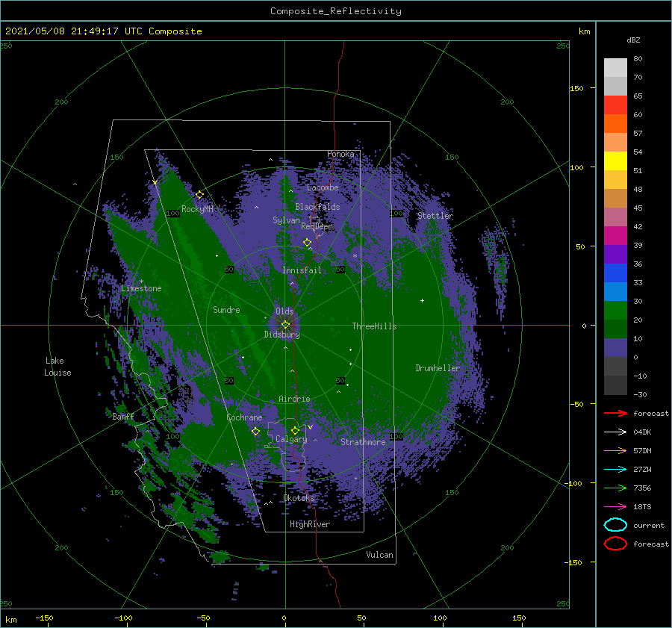The width and height of the screenshot is (672, 628).
Task: Select the white 04DK arrow legend entry
Action: point(615,432)
